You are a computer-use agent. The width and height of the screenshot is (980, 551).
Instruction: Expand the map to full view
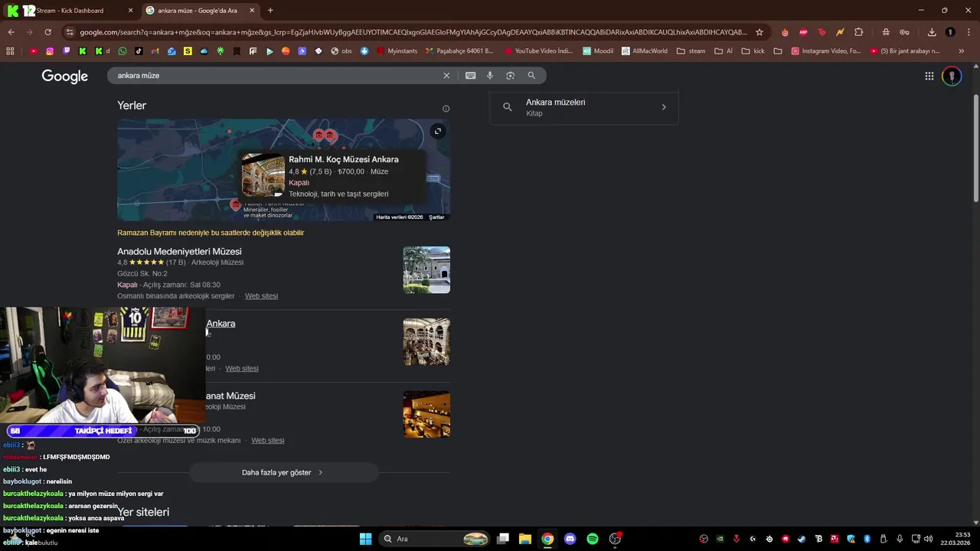pos(438,131)
